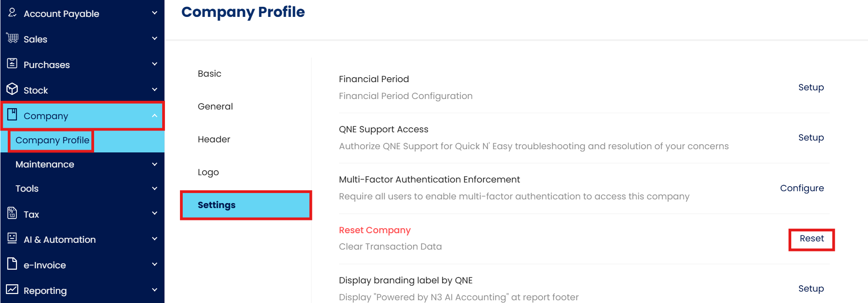This screenshot has height=303, width=868.
Task: Collapse the Company menu chevron
Action: click(154, 116)
